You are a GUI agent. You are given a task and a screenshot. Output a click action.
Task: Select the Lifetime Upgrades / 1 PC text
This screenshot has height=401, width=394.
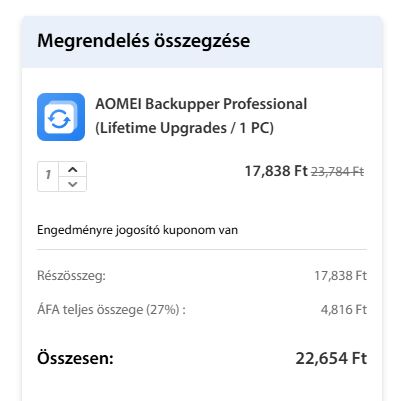click(x=184, y=128)
